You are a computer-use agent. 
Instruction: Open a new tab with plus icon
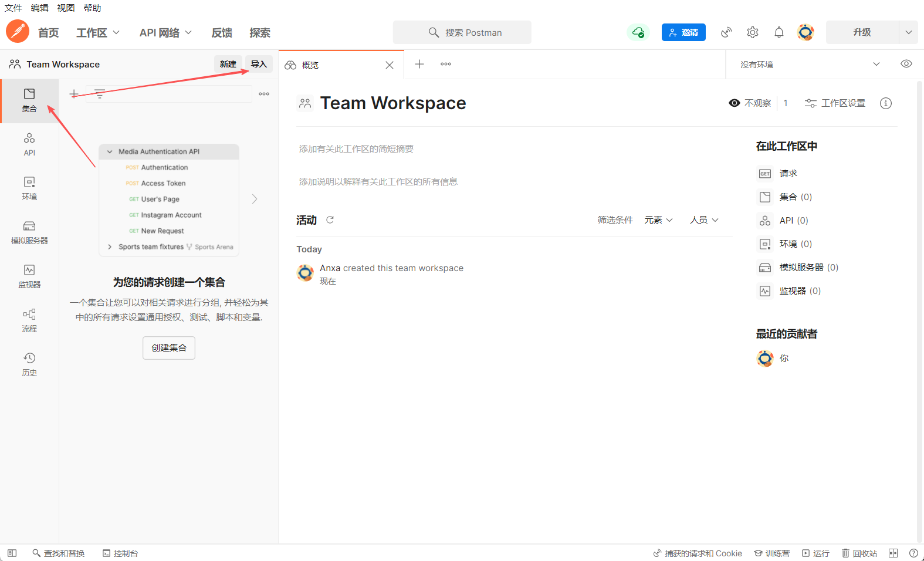419,64
